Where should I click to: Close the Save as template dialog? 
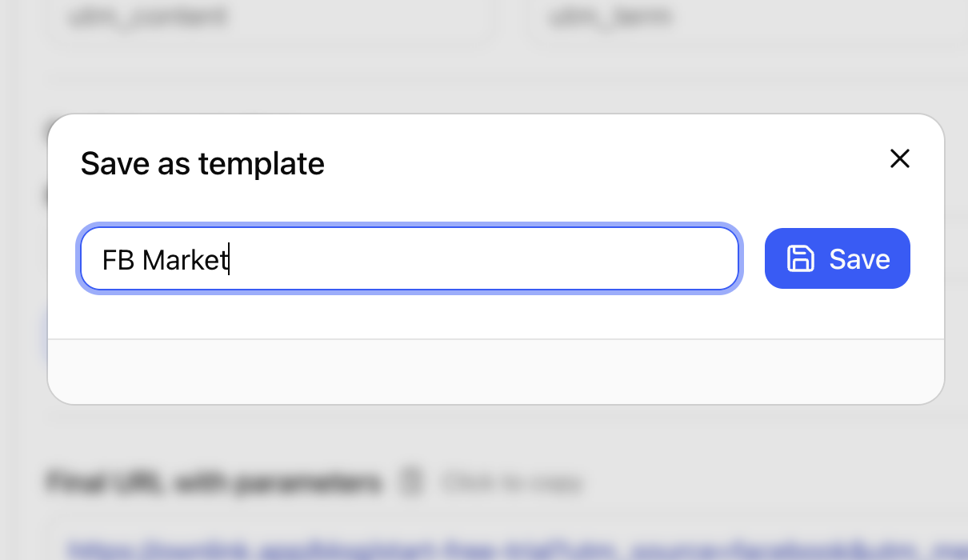pyautogui.click(x=900, y=159)
